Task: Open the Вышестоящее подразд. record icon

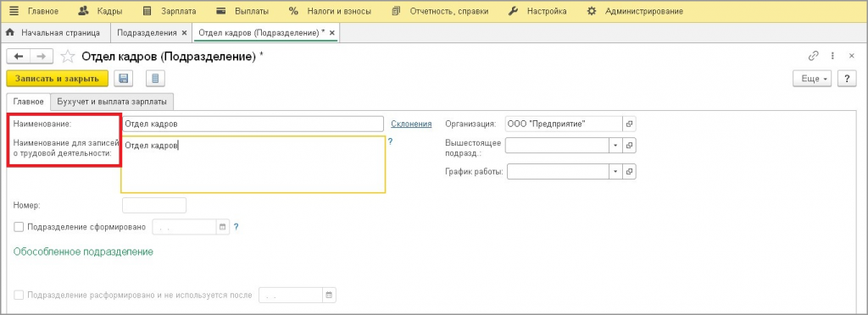Action: (630, 146)
